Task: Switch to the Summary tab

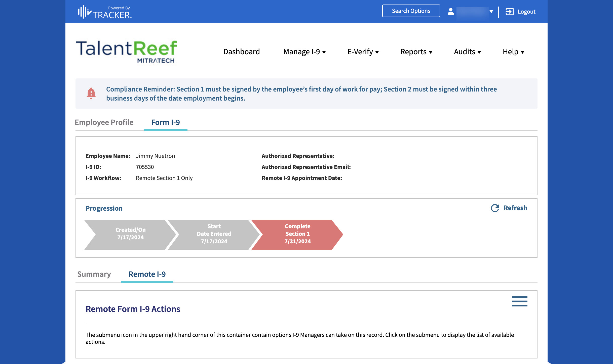Action: [94, 274]
